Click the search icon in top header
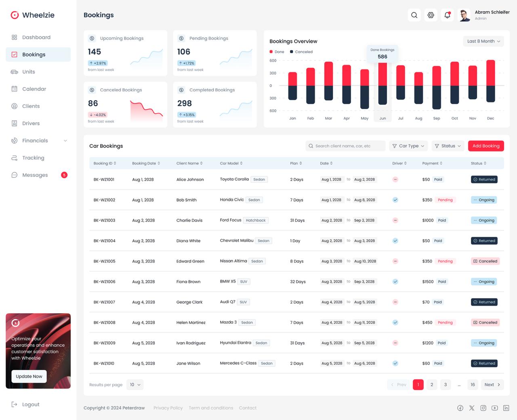This screenshot has height=420, width=517. point(414,15)
